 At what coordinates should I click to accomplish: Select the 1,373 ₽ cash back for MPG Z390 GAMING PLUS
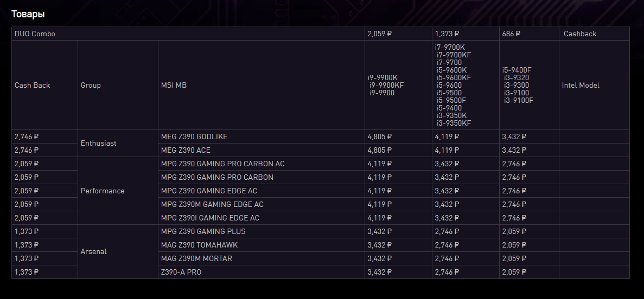pos(26,231)
